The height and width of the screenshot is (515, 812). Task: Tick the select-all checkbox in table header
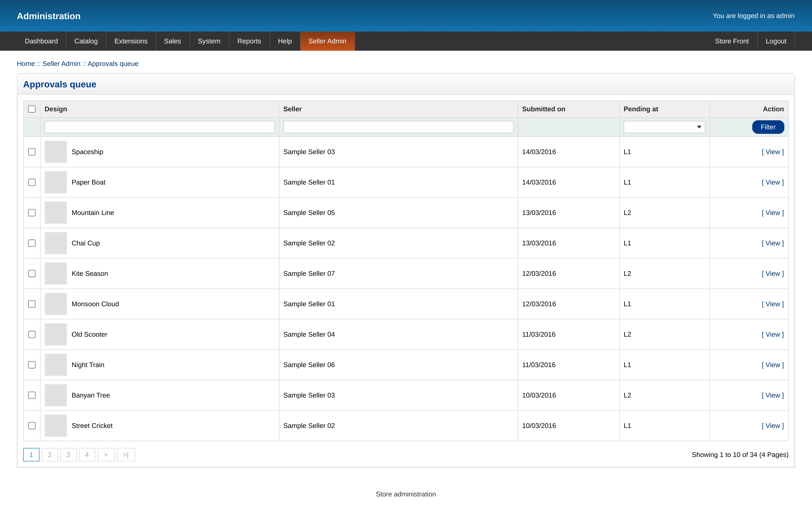(32, 109)
